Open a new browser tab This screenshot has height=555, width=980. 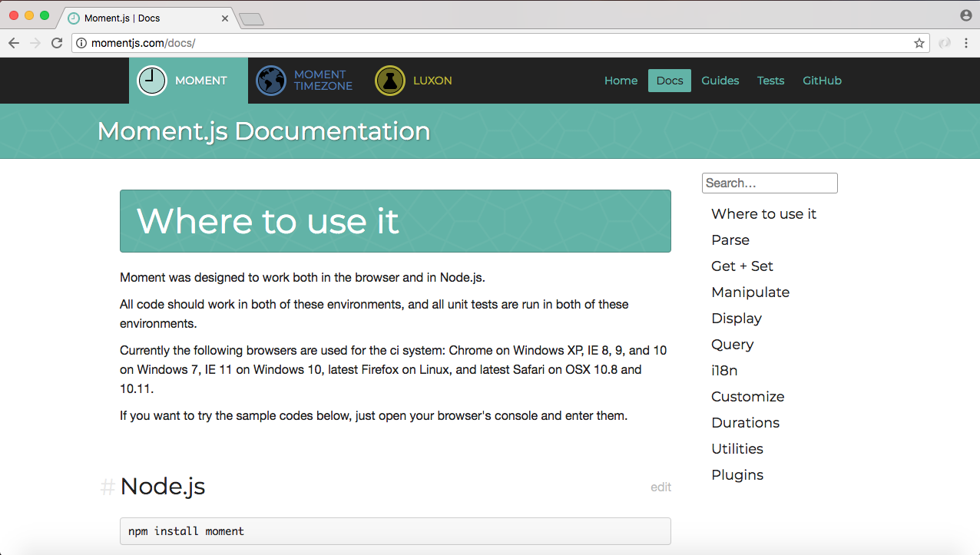[x=251, y=19]
